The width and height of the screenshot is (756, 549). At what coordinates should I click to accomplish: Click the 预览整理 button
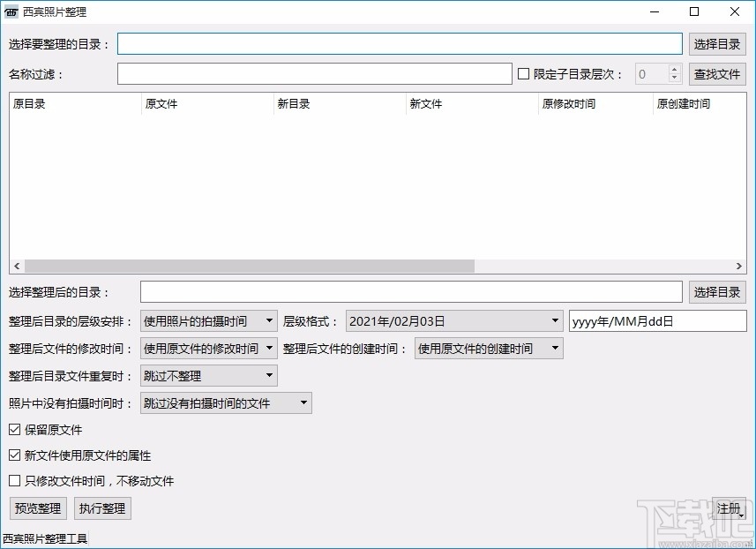click(x=37, y=508)
